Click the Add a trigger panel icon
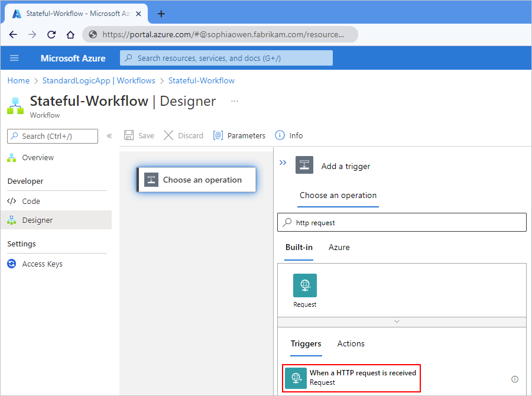Image resolution: width=532 pixels, height=396 pixels. point(304,165)
